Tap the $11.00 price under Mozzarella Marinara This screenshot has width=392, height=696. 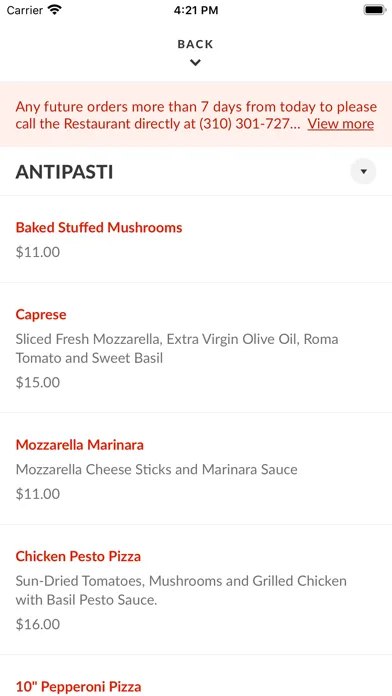click(x=38, y=494)
